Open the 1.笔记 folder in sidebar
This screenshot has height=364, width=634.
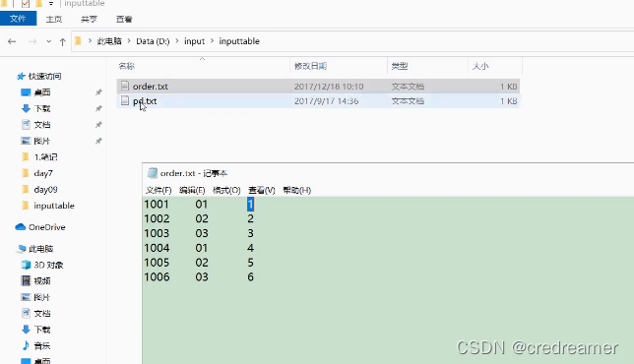pyautogui.click(x=45, y=157)
